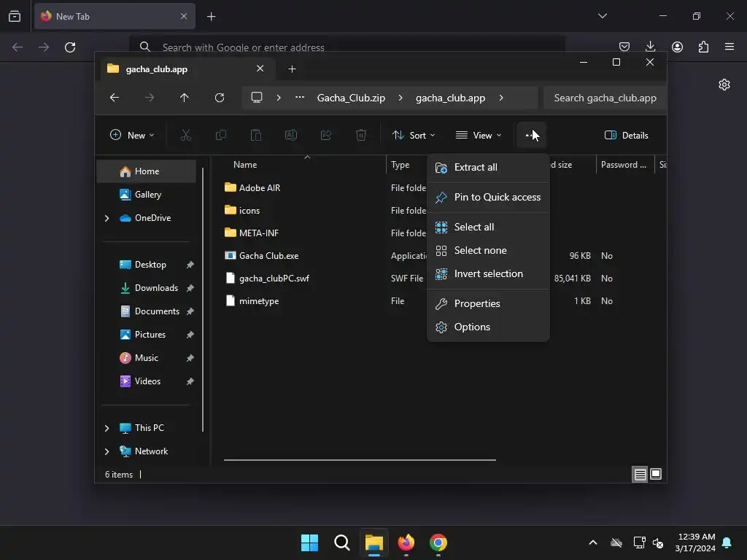Click the horizontal scrollbar in file list
The height and width of the screenshot is (560, 747).
[x=360, y=460]
